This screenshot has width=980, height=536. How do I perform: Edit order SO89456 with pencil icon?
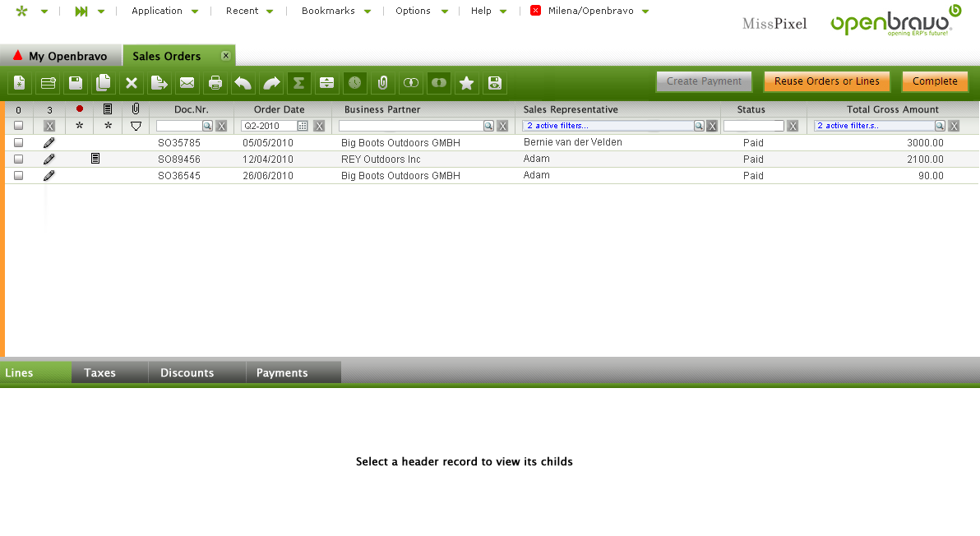[49, 159]
